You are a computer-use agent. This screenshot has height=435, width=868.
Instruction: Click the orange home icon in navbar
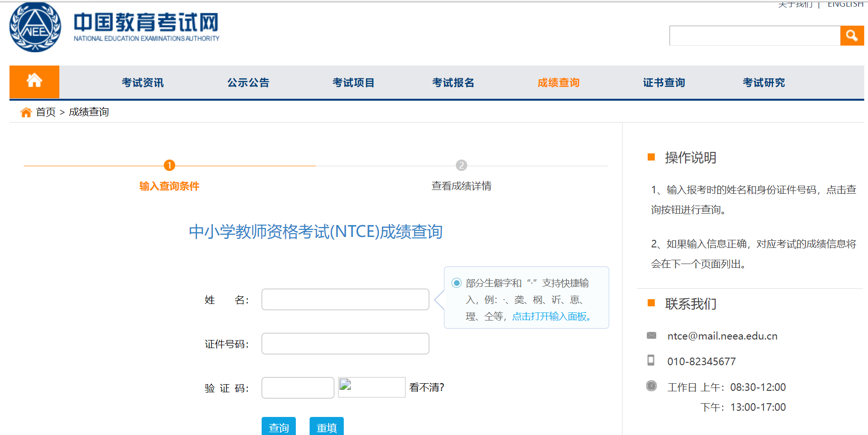[x=34, y=81]
